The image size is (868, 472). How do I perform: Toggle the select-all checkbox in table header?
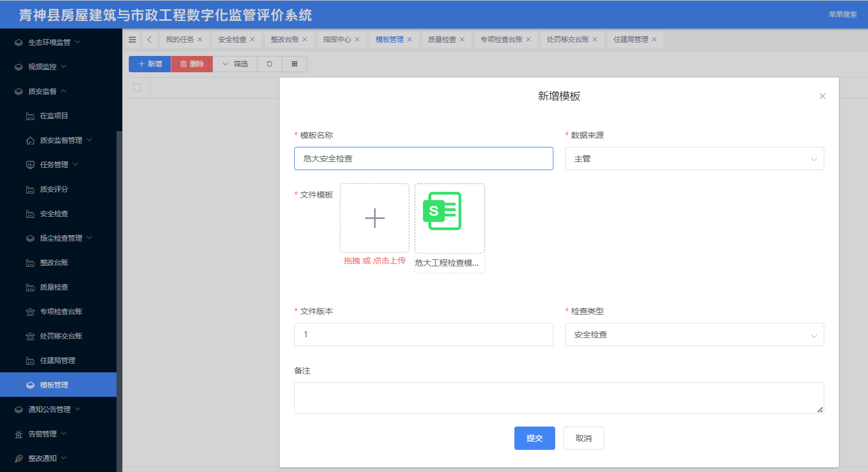click(x=137, y=87)
